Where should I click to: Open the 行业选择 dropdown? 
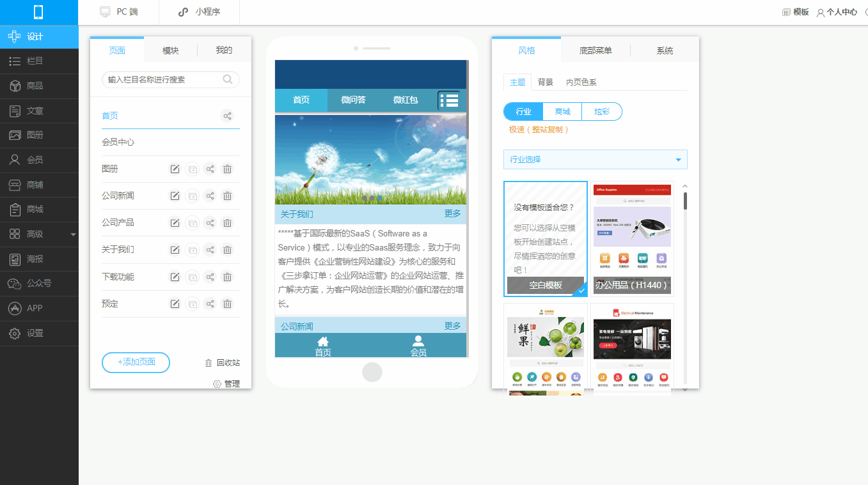point(595,160)
